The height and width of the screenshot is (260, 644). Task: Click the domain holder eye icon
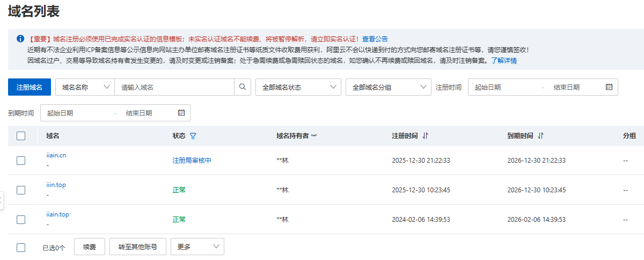pos(314,136)
